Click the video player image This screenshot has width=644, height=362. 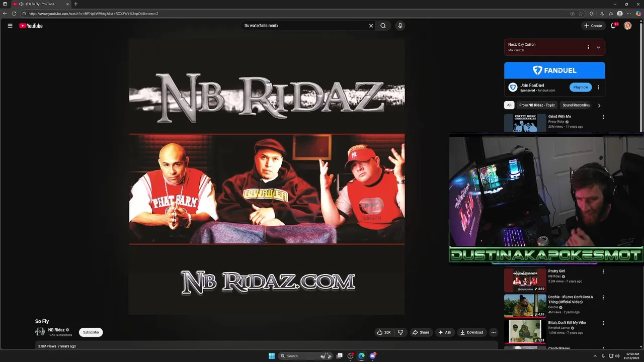[x=267, y=176]
